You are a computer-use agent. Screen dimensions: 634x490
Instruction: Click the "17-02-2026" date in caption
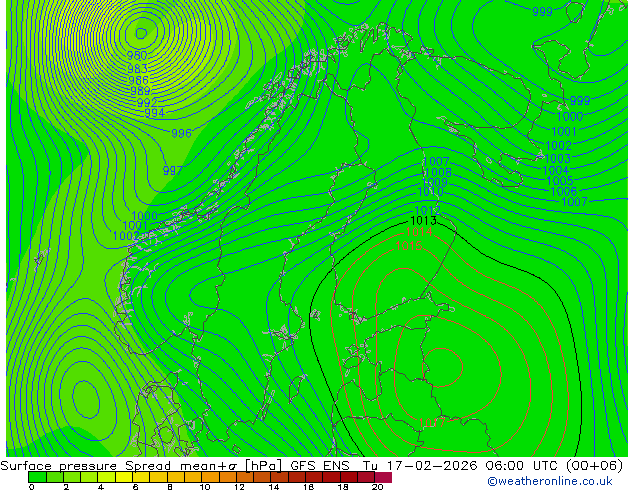432,466
